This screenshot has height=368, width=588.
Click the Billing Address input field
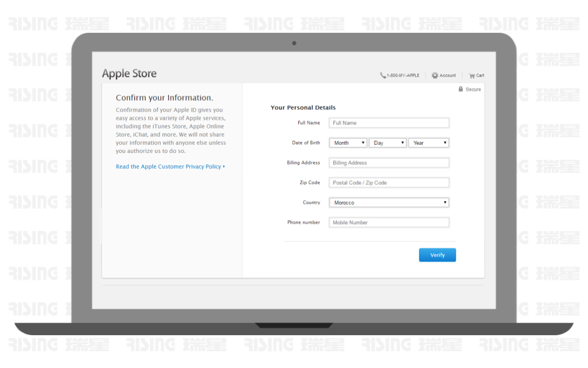coord(389,163)
